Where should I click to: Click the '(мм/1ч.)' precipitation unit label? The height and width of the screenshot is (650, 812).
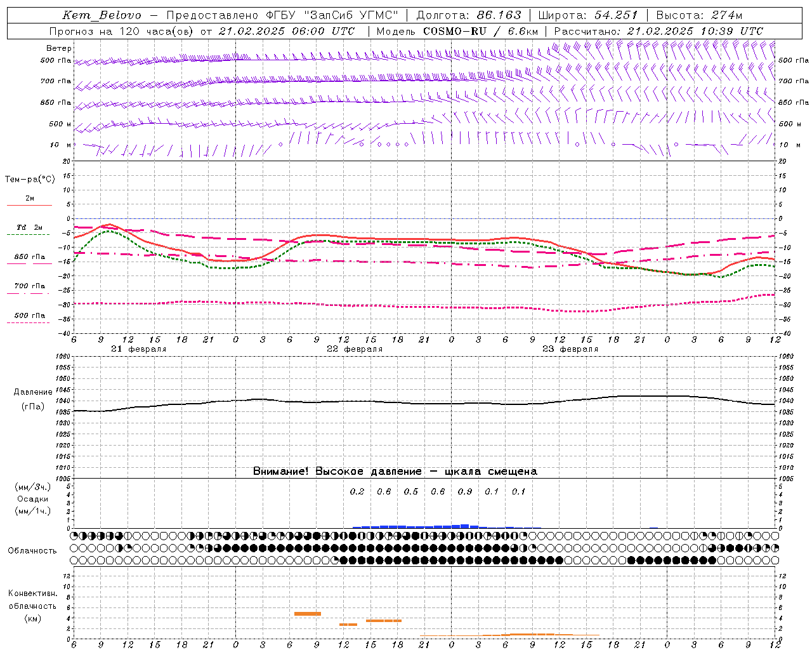[33, 512]
